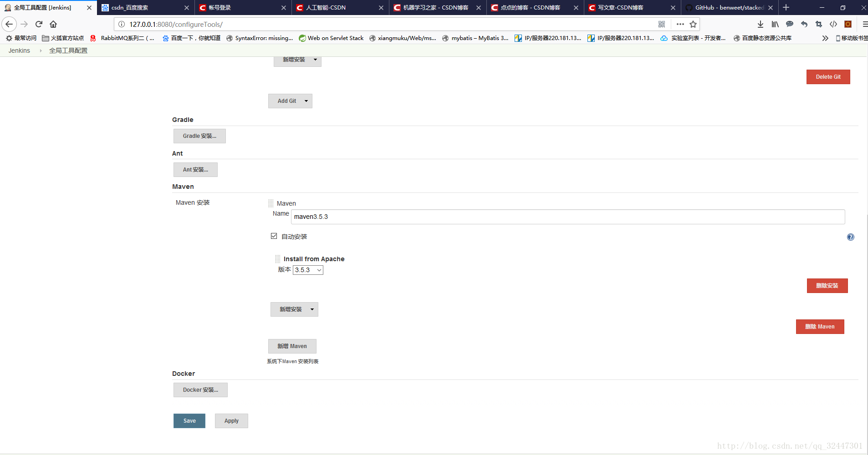This screenshot has height=455, width=868.
Task: Click the Maven Name input field
Action: click(568, 217)
